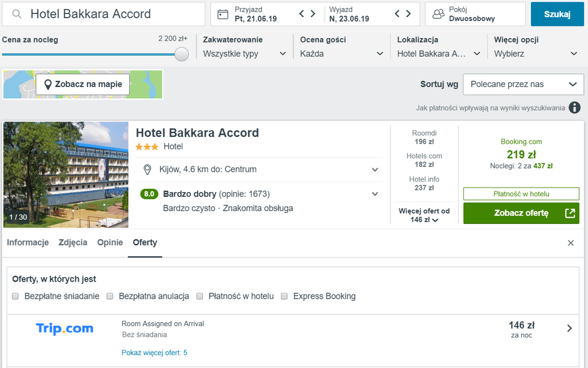Open the room guests icon selector
The width and height of the screenshot is (588, 368).
(x=438, y=14)
